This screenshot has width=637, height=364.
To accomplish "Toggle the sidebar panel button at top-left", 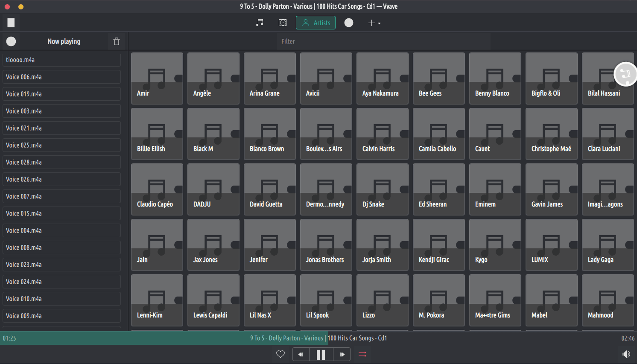I will [x=11, y=23].
